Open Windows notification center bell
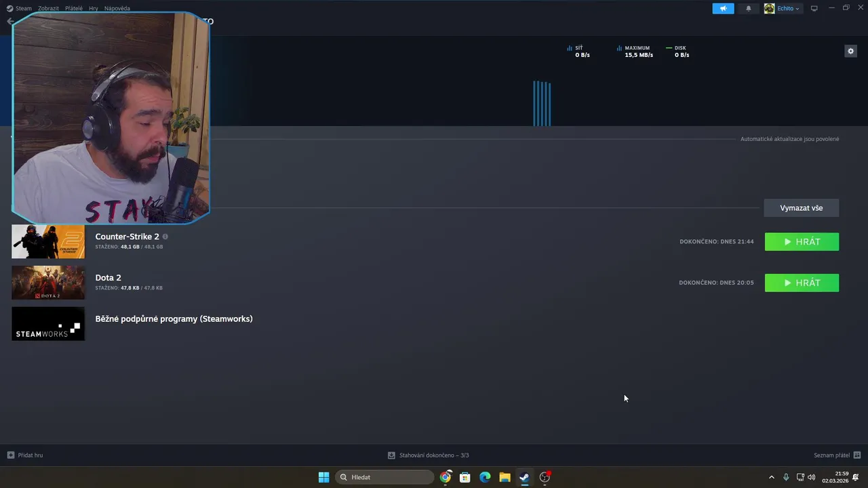The height and width of the screenshot is (488, 868). [x=856, y=477]
